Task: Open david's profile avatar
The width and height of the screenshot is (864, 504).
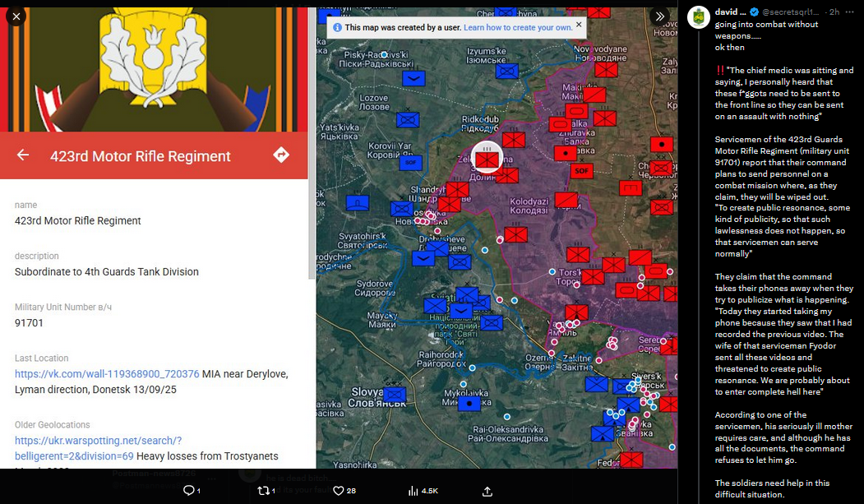Action: click(699, 17)
